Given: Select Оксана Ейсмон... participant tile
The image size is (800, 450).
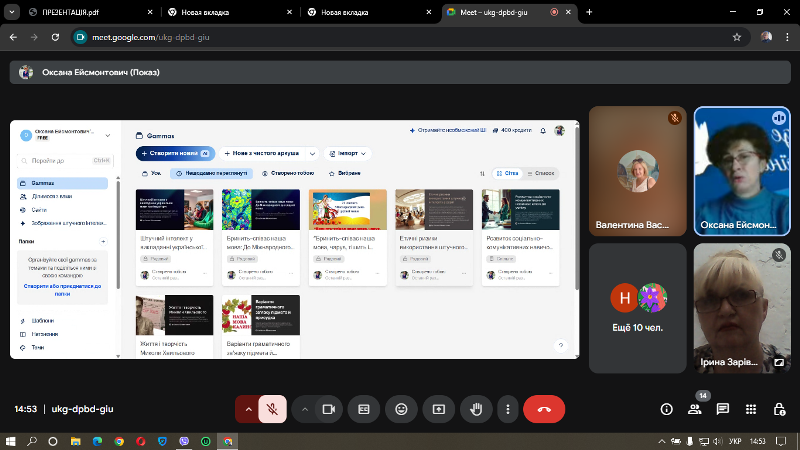Looking at the screenshot, I should (742, 171).
